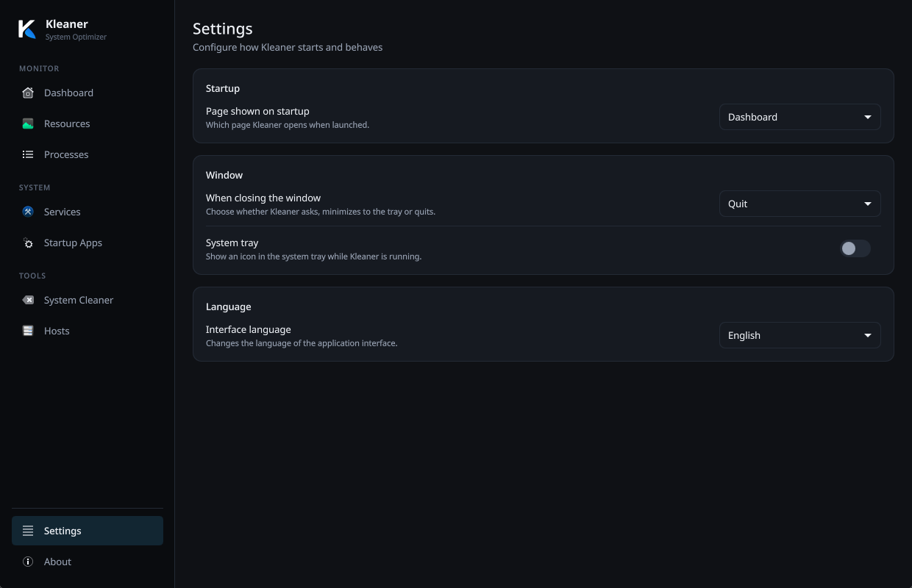Click the Dashboard house icon
The height and width of the screenshot is (588, 912).
point(28,93)
